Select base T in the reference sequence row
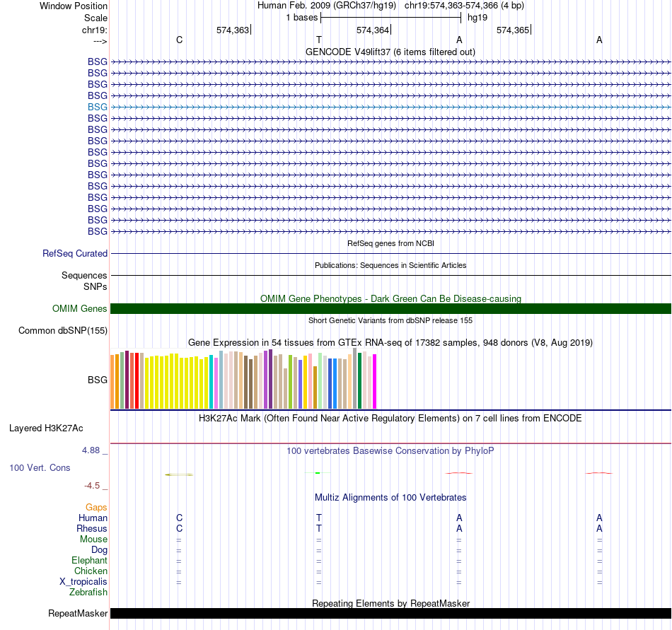672x630 pixels. coord(319,40)
